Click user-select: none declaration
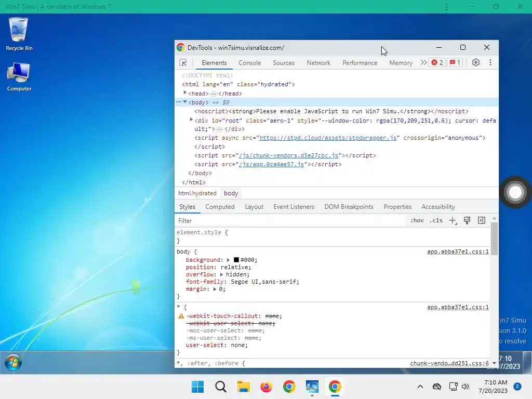The image size is (532, 399). (x=217, y=345)
